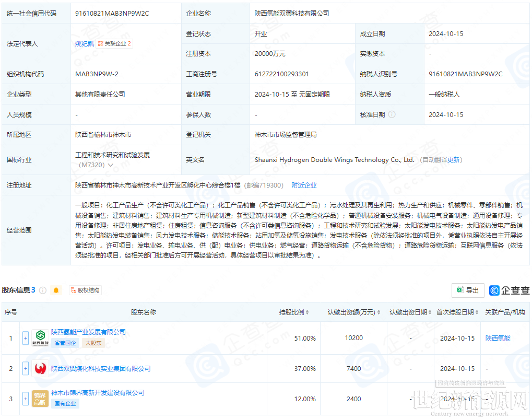
Task: Click the 7400 subscribed capital cell
Action: click(x=354, y=368)
